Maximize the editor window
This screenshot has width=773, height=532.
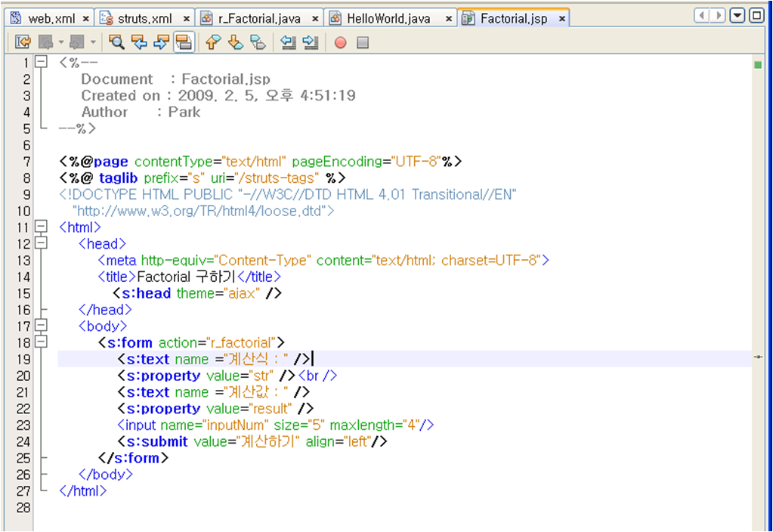756,15
